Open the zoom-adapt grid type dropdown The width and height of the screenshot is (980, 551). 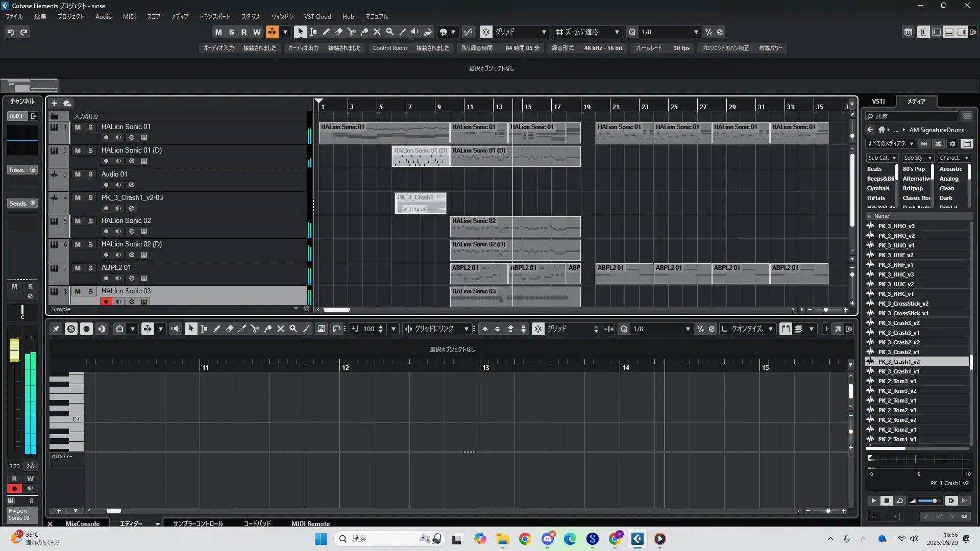click(587, 32)
